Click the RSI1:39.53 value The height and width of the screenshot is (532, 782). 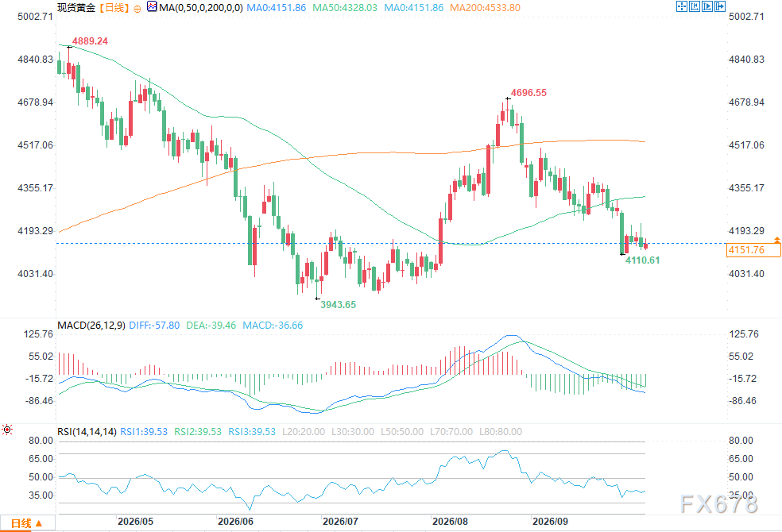pyautogui.click(x=144, y=431)
